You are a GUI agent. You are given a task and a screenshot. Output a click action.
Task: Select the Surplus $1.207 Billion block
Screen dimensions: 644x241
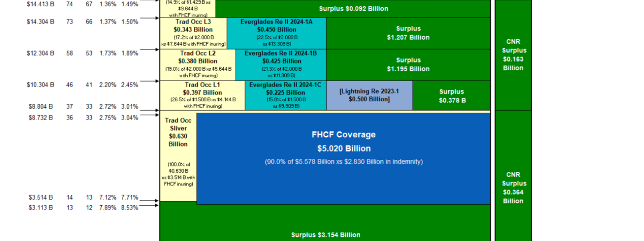tap(408, 33)
